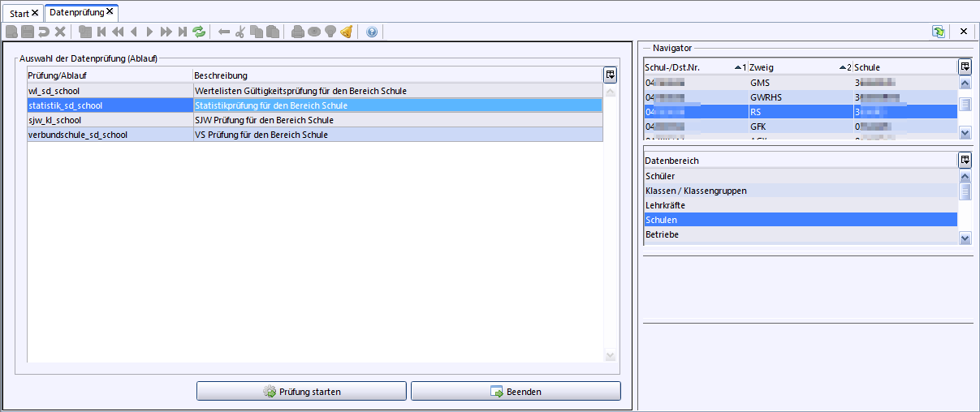Click the save floppy disk icon
This screenshot has height=412, width=980.
pos(28,32)
